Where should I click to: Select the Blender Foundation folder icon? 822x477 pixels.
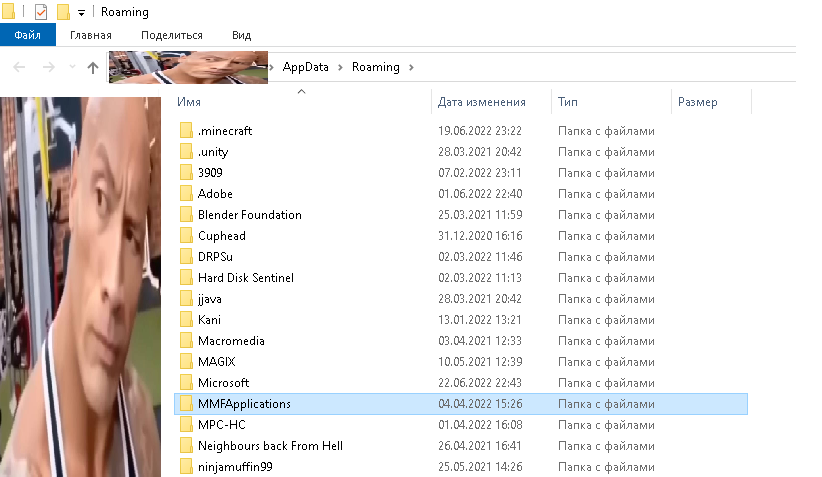pos(185,215)
